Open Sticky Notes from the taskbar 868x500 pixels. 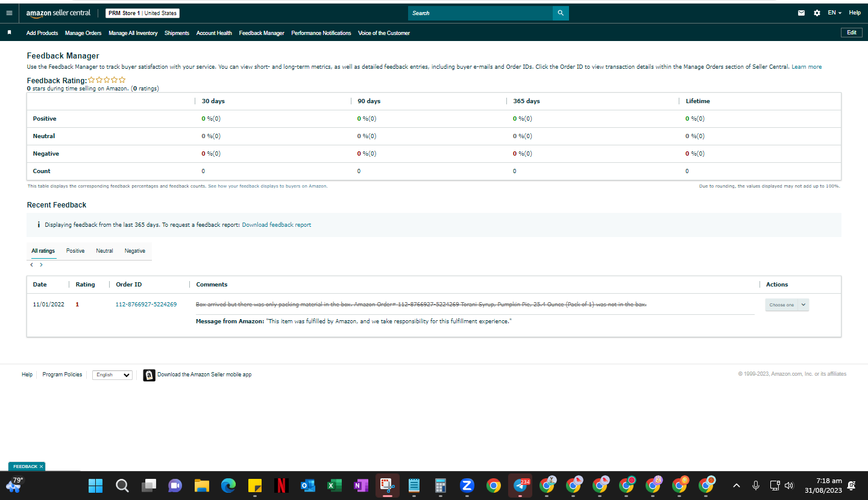click(254, 486)
